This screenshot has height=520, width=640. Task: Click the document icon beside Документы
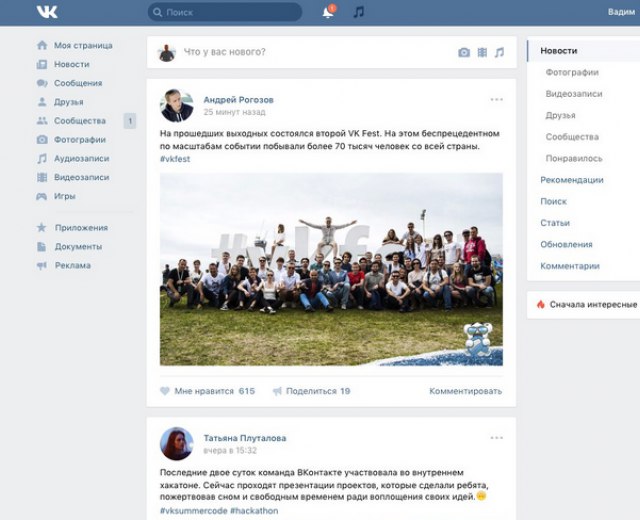click(42, 246)
